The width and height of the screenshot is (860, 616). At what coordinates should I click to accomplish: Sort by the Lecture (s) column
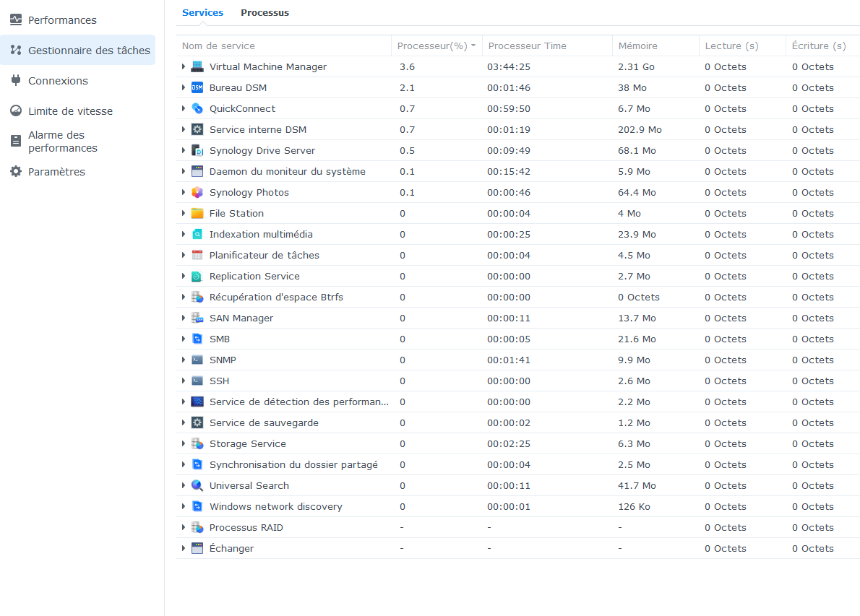pos(742,46)
